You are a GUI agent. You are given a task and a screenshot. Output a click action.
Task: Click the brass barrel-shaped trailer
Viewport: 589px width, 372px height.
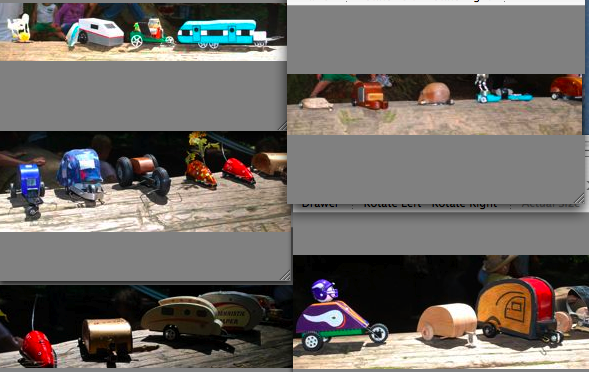107,337
